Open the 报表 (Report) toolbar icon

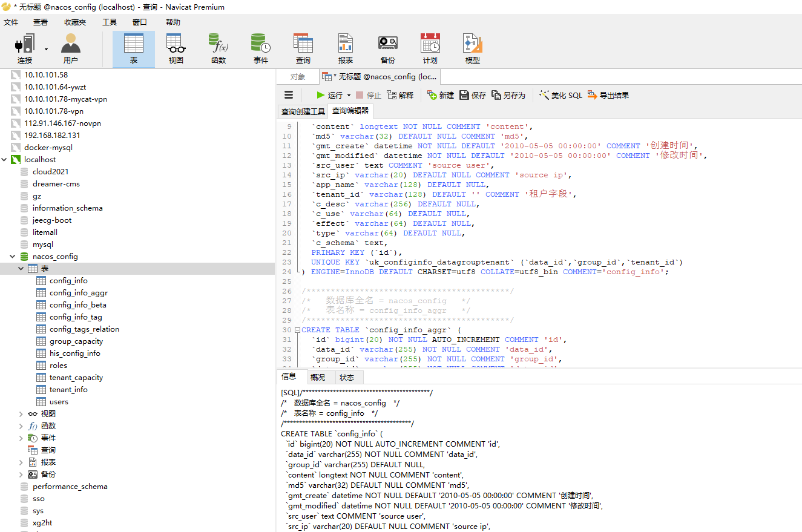[x=346, y=49]
